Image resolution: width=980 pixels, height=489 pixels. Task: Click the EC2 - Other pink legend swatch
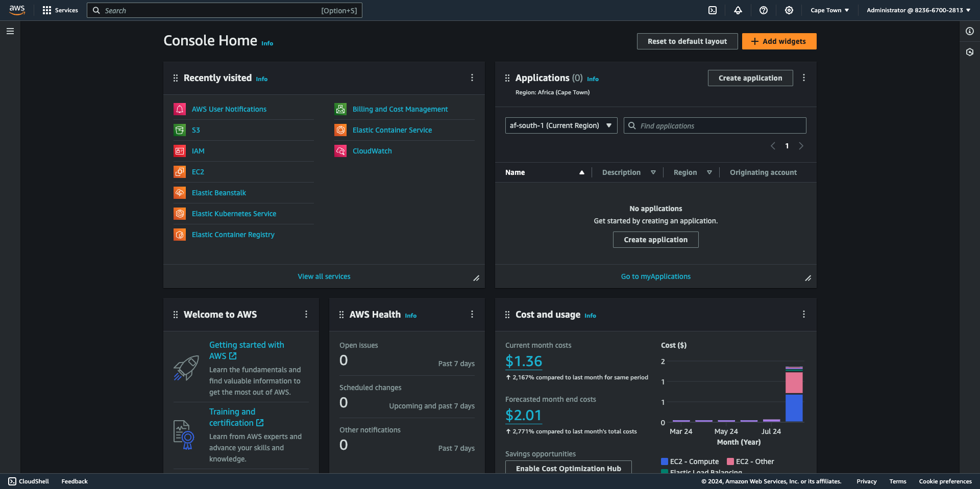coord(730,461)
